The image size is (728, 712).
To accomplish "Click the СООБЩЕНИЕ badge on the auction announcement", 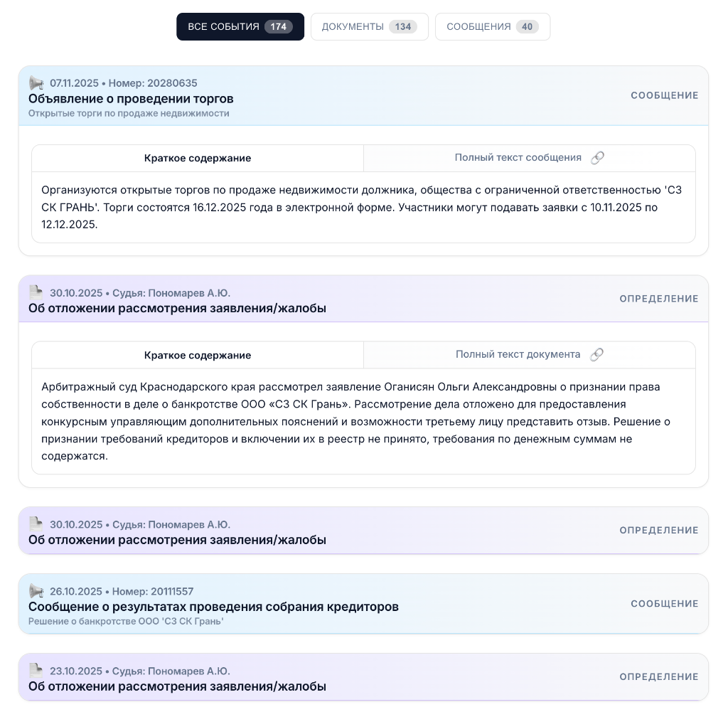I will [x=665, y=95].
